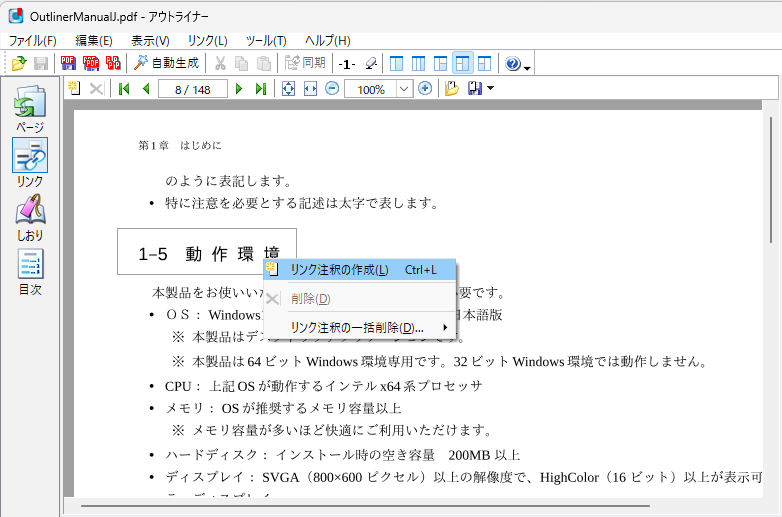
Task: Open the しおり bookmark panel
Action: tap(30, 218)
